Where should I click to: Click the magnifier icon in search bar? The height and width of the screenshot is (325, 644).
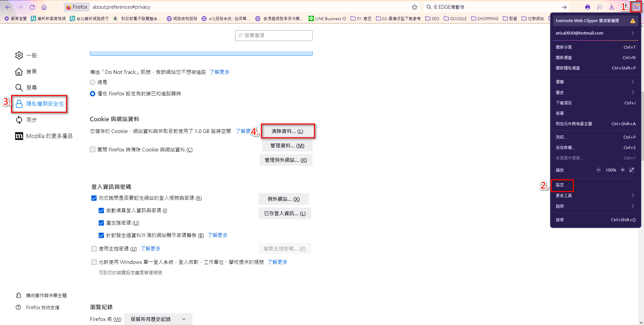coord(429,7)
